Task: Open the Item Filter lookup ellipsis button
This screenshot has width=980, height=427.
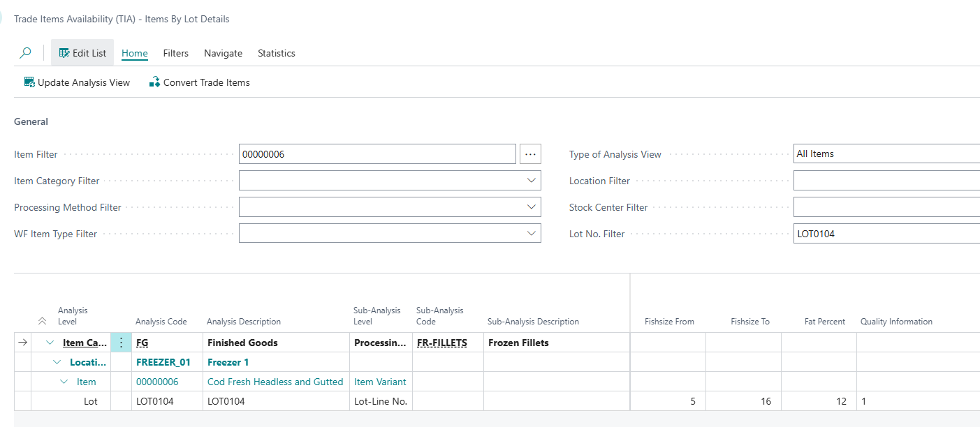Action: click(x=530, y=154)
